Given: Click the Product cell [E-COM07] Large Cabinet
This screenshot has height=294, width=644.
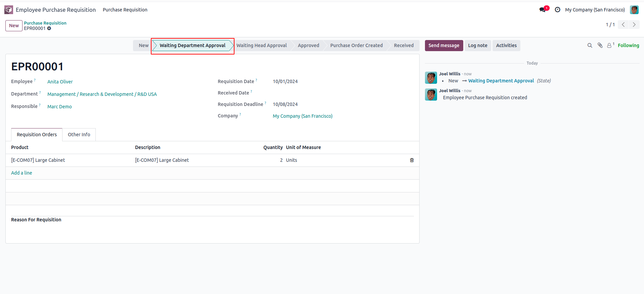Looking at the screenshot, I should [x=38, y=160].
